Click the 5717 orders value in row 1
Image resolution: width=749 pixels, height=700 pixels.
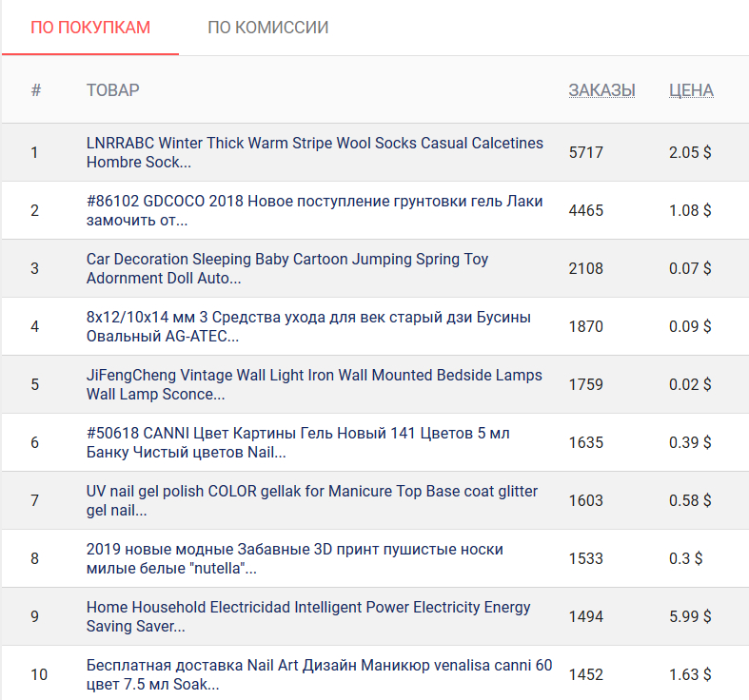586,152
